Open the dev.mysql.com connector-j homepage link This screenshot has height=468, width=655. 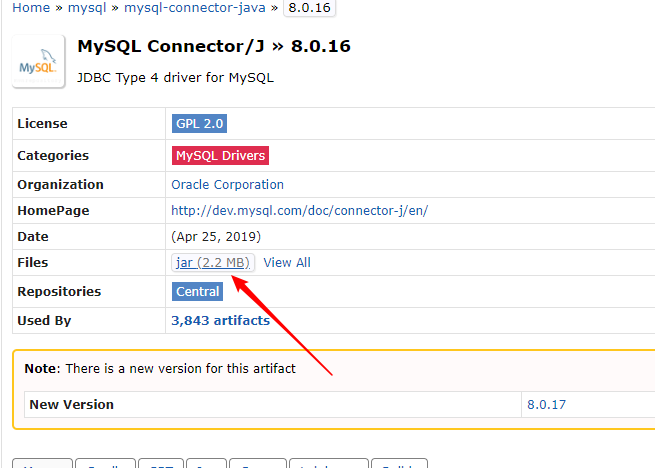pos(300,211)
